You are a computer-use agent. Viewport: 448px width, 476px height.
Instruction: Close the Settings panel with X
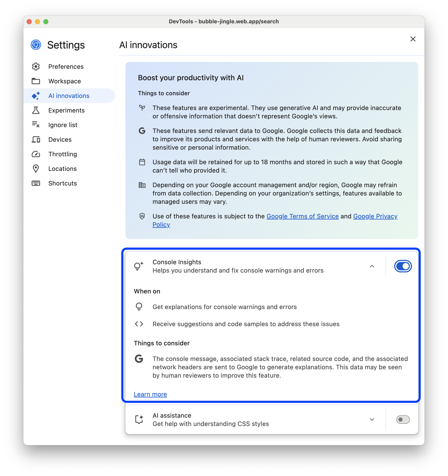click(x=413, y=39)
